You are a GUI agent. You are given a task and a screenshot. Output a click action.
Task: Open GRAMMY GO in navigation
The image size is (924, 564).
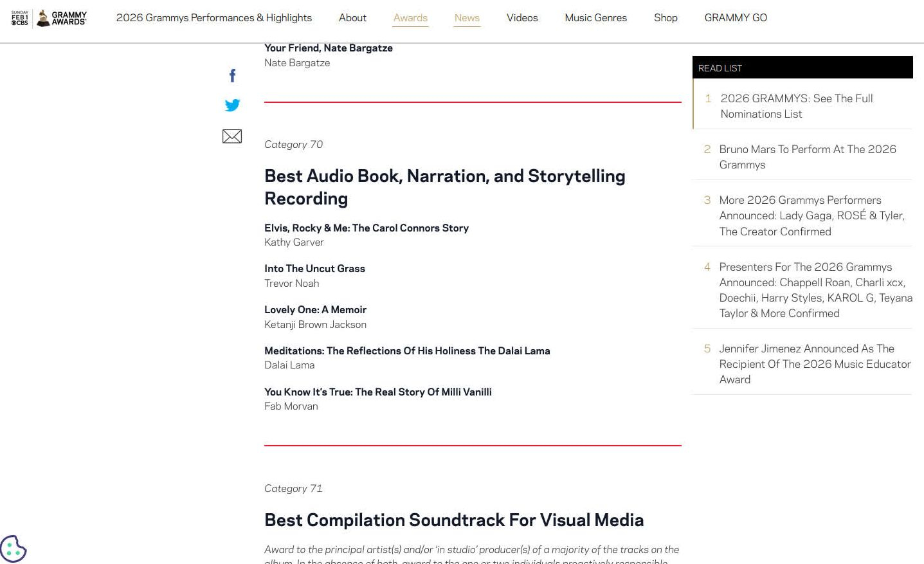click(736, 18)
